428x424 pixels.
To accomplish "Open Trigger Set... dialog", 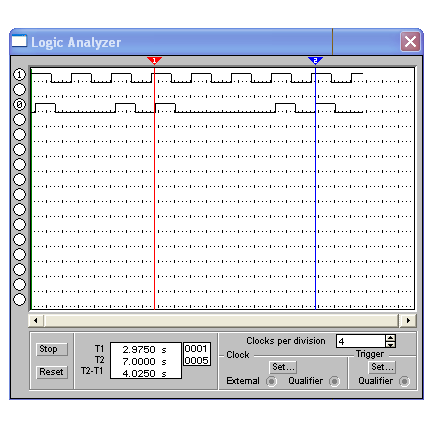I will click(382, 367).
